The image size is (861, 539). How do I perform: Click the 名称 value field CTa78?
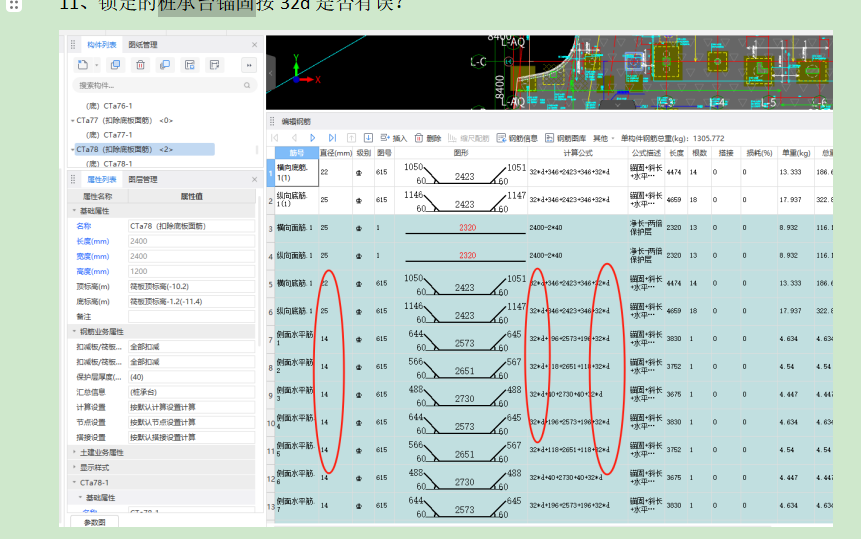tap(192, 226)
